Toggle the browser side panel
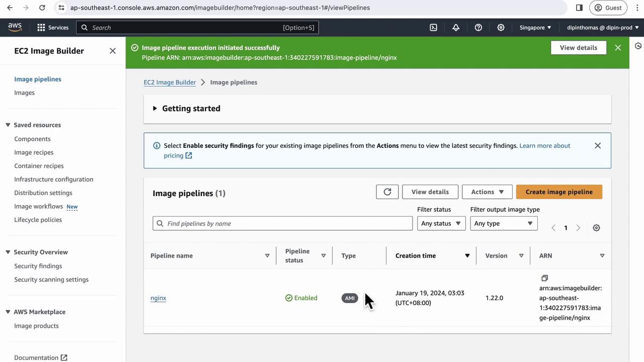 tap(579, 8)
